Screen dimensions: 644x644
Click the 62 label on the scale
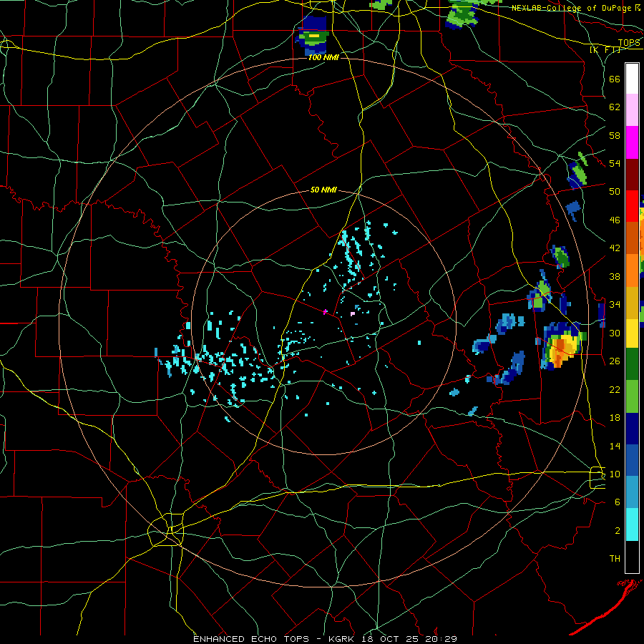click(615, 107)
